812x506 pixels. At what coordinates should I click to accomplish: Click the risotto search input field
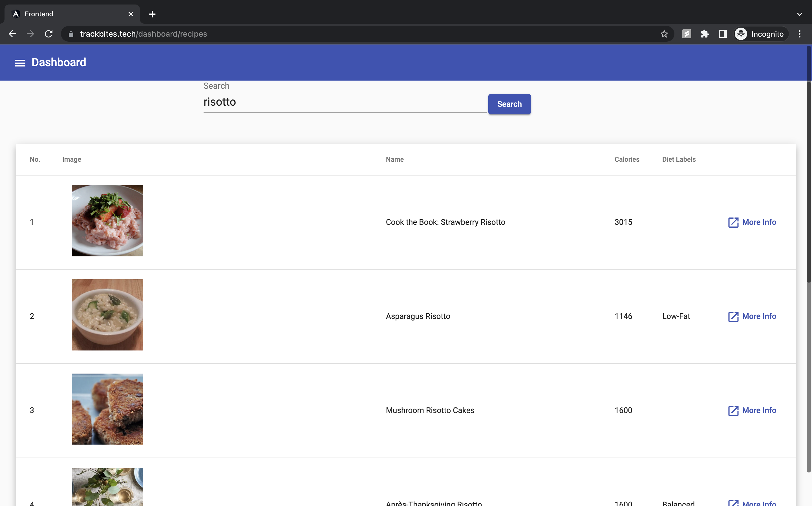[345, 102]
